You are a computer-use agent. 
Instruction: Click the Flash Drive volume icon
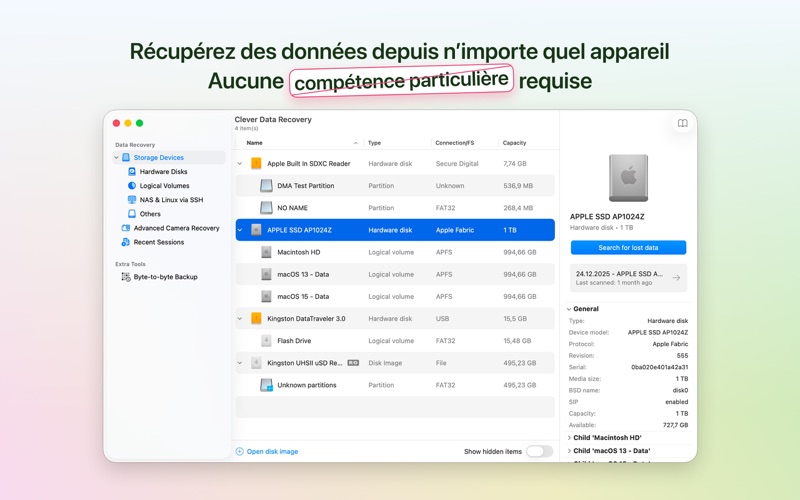pos(266,341)
